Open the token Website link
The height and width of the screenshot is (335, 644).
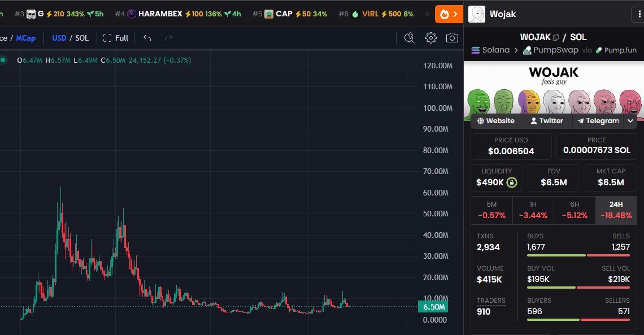click(496, 121)
